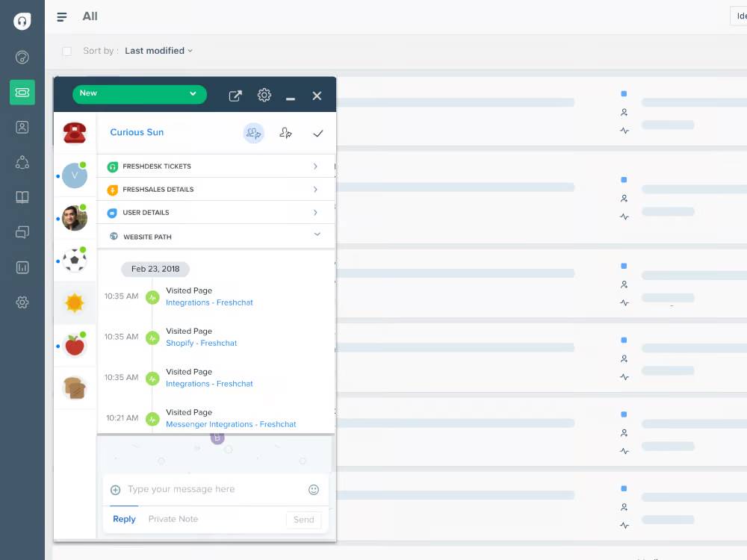Tick the select-all checkbox beside Sort by
The height and width of the screenshot is (560, 747).
[x=66, y=51]
